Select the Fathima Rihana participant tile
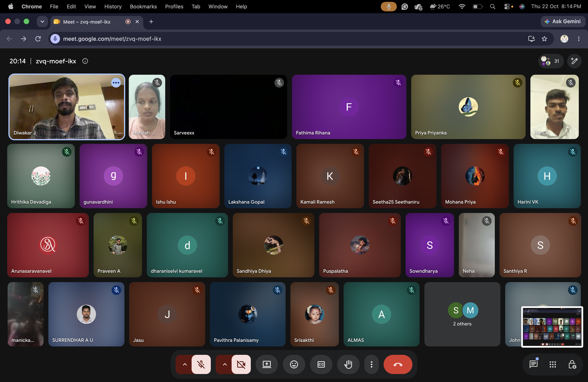This screenshot has width=588, height=382. coord(349,107)
